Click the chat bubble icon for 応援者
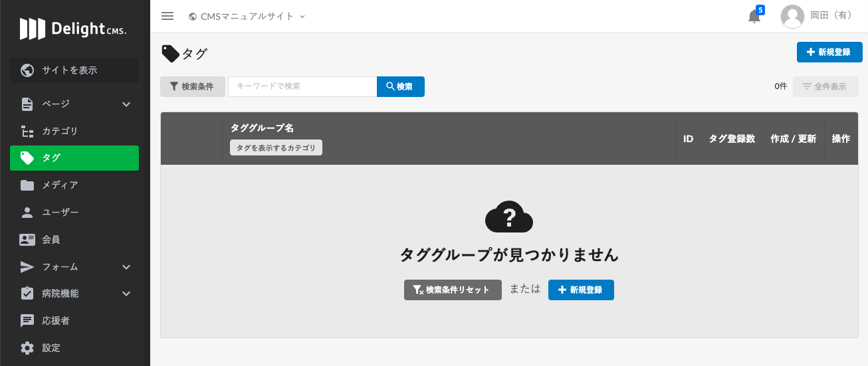The height and width of the screenshot is (366, 868). (x=27, y=321)
